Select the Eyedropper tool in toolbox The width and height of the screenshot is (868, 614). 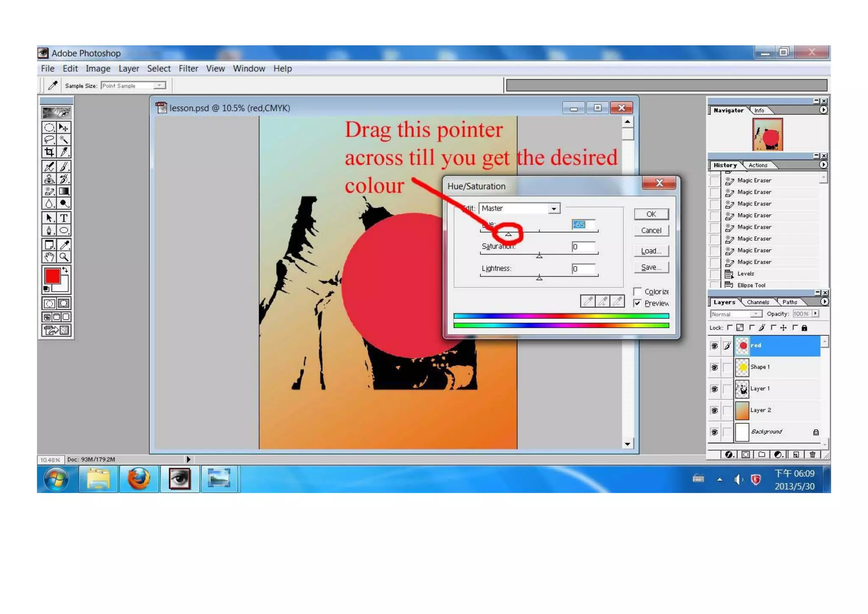pos(64,244)
